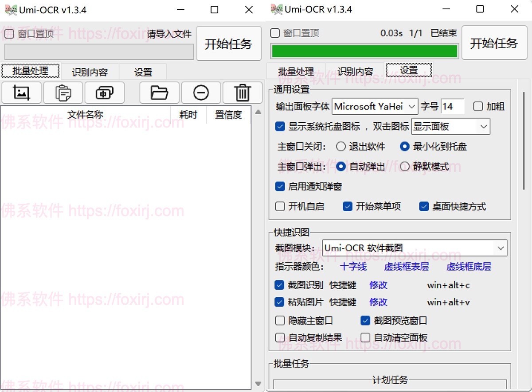Click 修改 to change the screenshot hotkey
The image size is (532, 392).
(x=378, y=285)
